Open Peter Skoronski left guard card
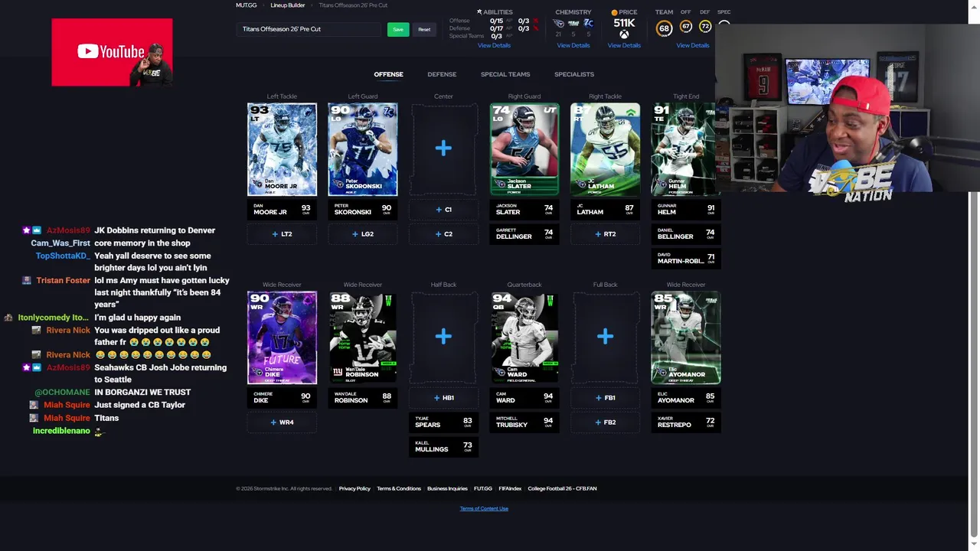The height and width of the screenshot is (551, 980). pyautogui.click(x=363, y=149)
